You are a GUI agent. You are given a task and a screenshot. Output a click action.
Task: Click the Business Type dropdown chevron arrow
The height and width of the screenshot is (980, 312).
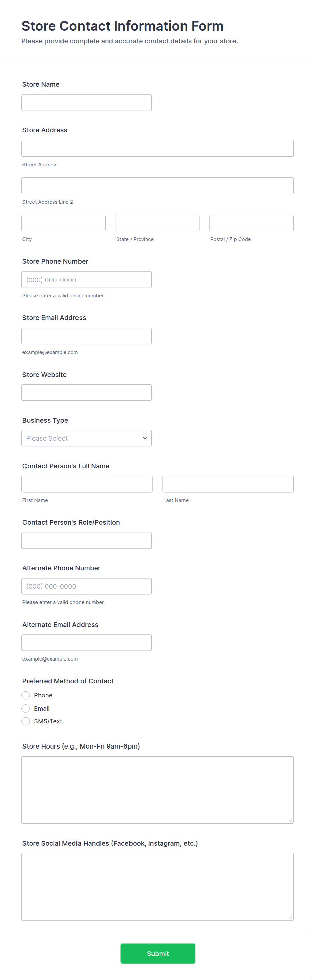[145, 438]
